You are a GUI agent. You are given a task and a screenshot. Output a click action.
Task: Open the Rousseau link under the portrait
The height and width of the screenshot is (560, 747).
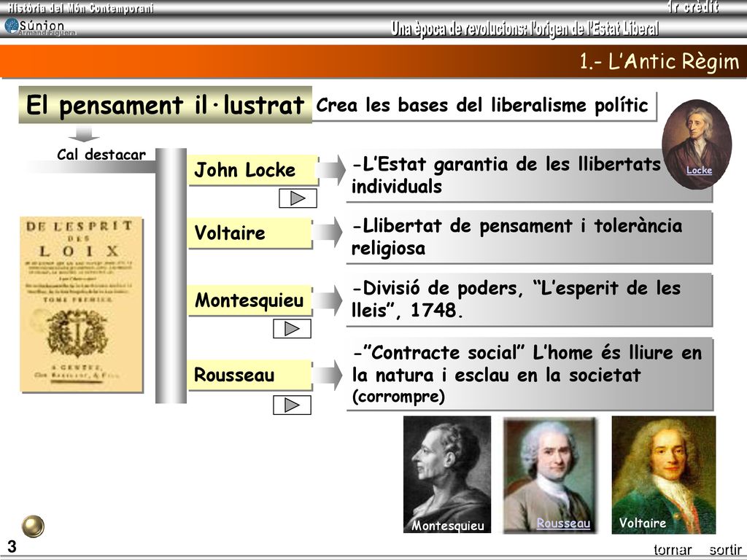point(563,523)
